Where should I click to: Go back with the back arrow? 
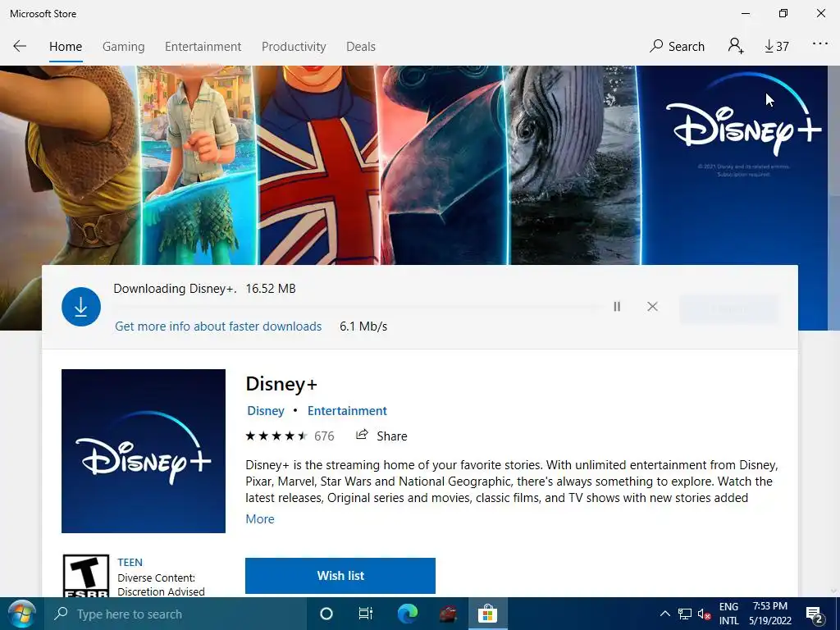point(20,47)
